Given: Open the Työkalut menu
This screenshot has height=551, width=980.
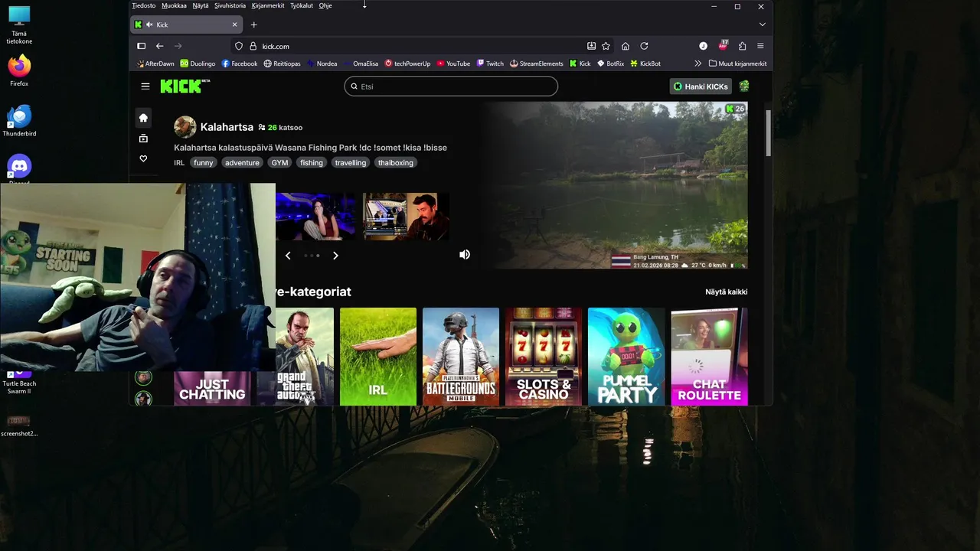Looking at the screenshot, I should click(302, 5).
